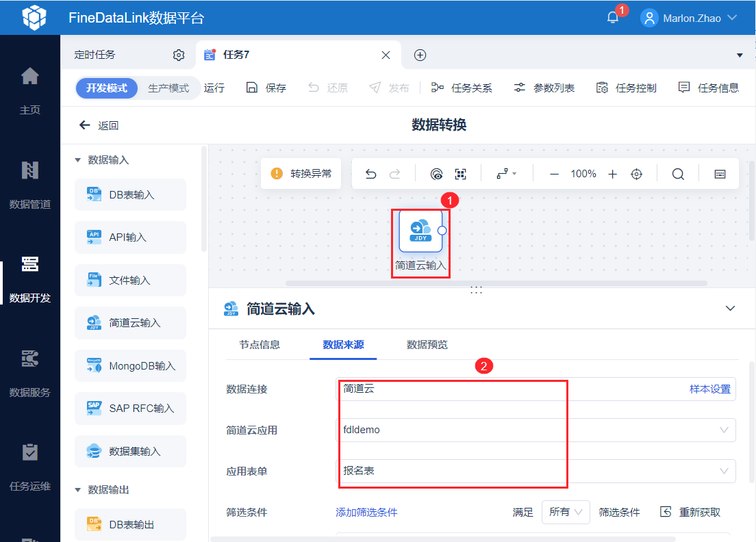Zoom out the canvas with minus
This screenshot has width=756, height=542.
point(554,175)
